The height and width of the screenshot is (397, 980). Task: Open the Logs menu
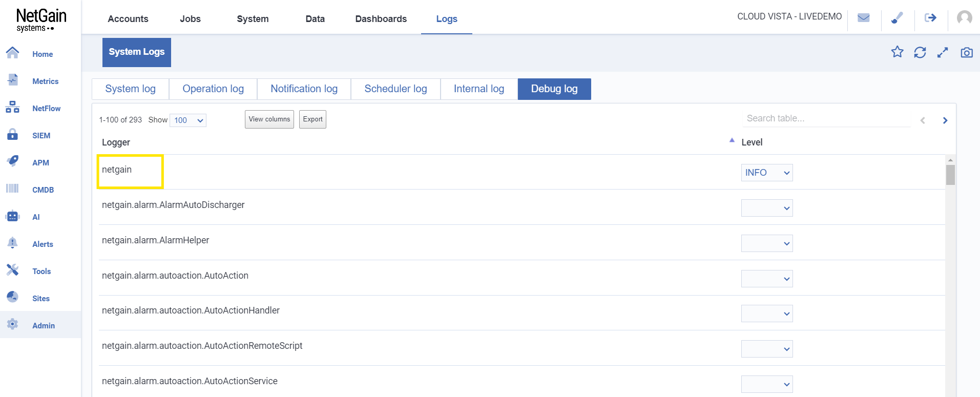coord(447,19)
